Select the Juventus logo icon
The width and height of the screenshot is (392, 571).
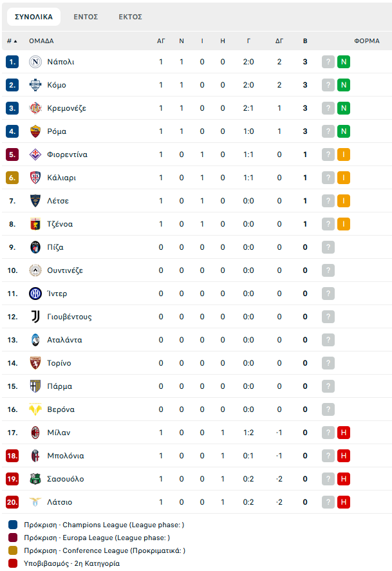click(35, 317)
